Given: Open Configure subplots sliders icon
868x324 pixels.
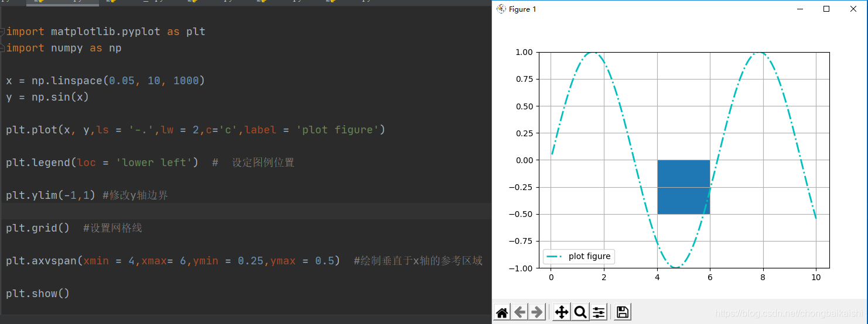Looking at the screenshot, I should (x=599, y=312).
